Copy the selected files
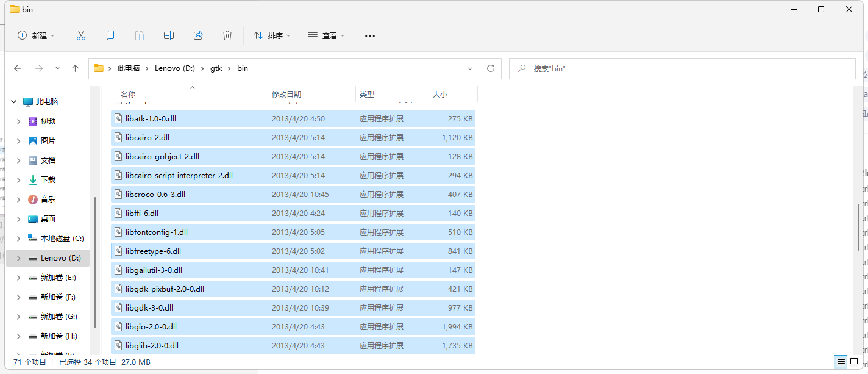 110,35
